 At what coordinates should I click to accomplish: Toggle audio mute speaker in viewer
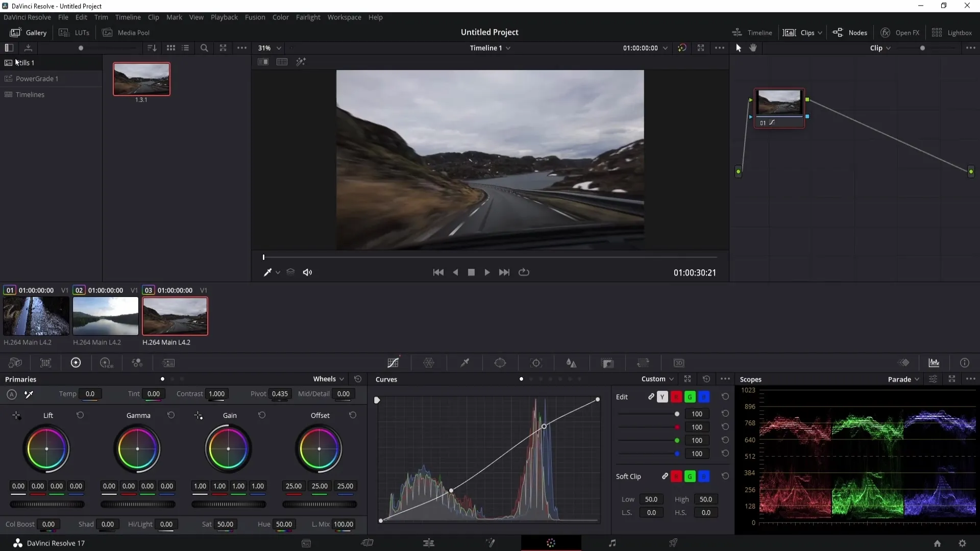pyautogui.click(x=307, y=272)
